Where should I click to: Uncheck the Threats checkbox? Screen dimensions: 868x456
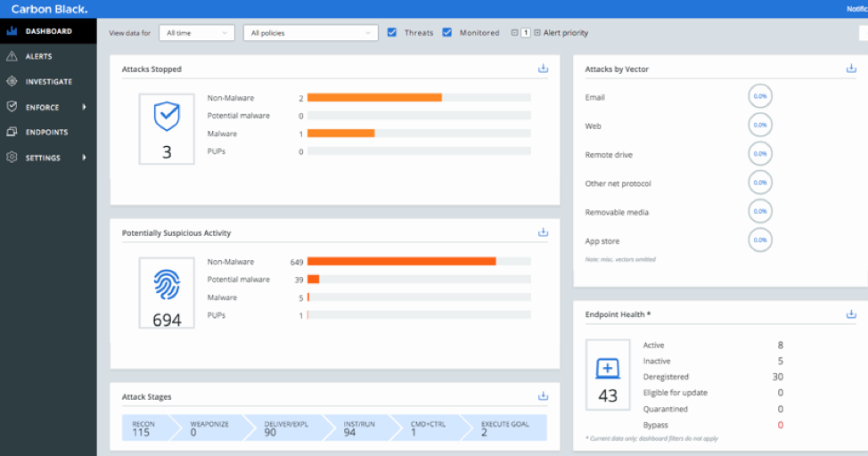pos(392,33)
